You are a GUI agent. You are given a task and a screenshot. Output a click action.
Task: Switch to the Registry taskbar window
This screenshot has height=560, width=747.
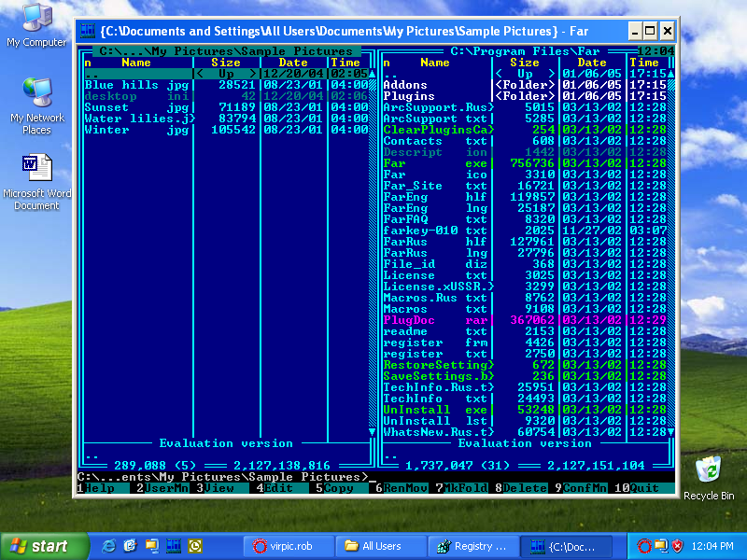pos(477,546)
